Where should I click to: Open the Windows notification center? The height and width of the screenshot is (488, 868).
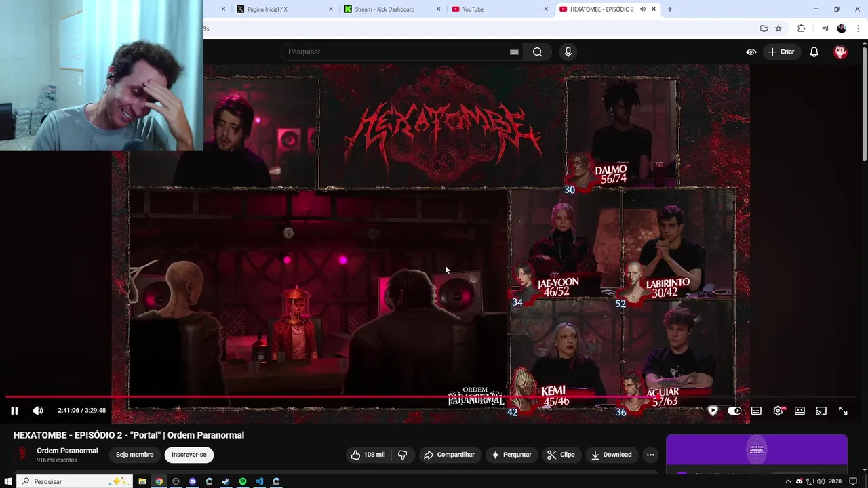click(x=853, y=481)
